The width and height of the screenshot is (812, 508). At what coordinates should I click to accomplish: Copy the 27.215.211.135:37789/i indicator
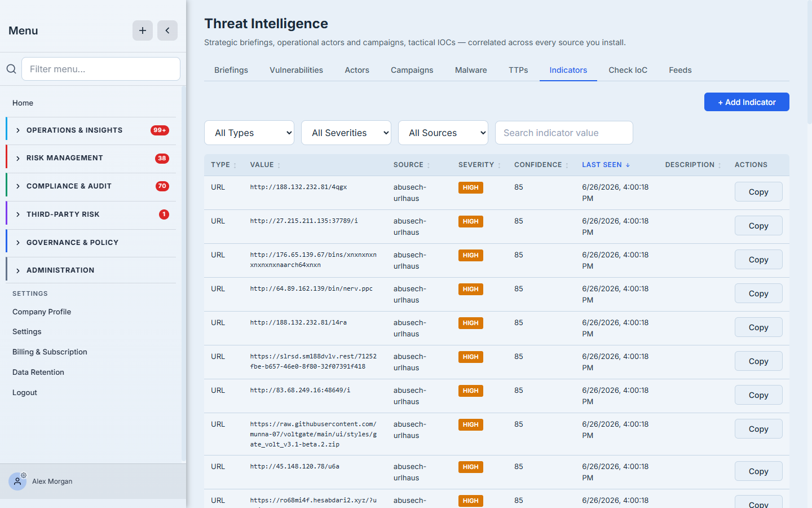(x=758, y=226)
